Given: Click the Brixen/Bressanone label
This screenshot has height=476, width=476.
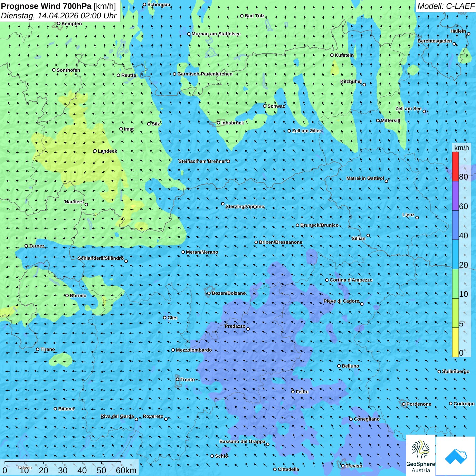Looking at the screenshot, I should click(280, 242).
